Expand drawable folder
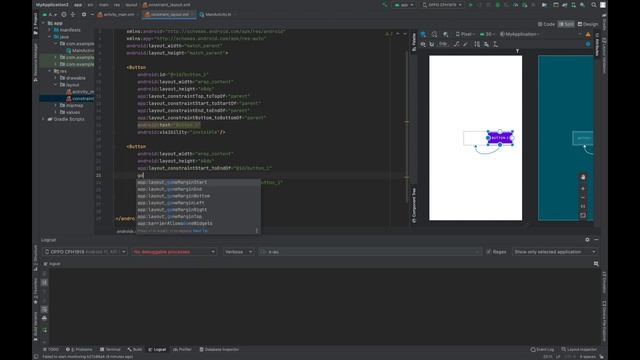This screenshot has width=640, height=360. tap(56, 78)
